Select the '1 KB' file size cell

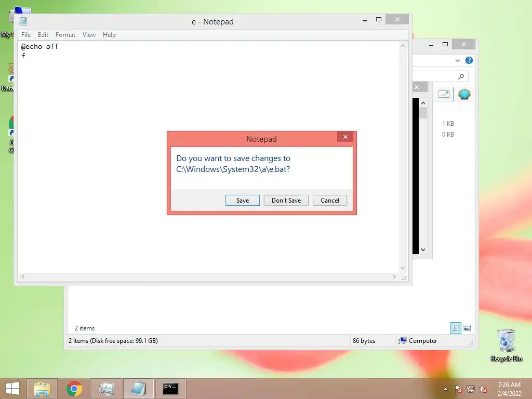coord(448,124)
